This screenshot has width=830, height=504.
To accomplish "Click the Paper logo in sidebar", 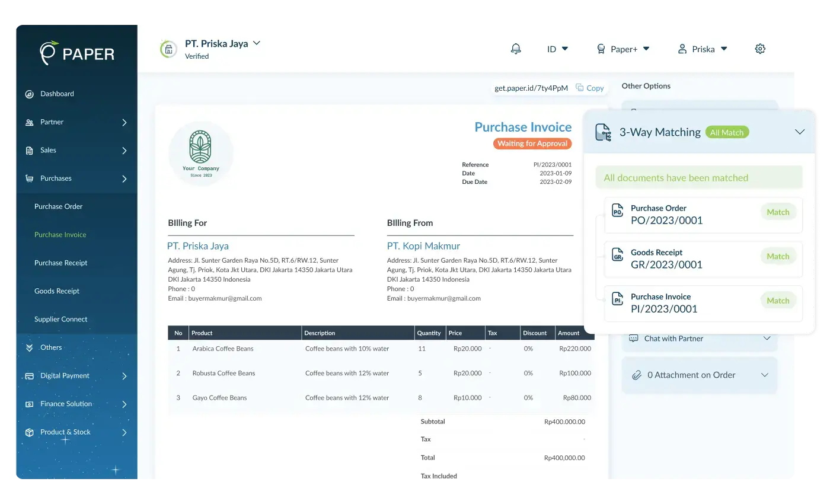I will coord(77,53).
